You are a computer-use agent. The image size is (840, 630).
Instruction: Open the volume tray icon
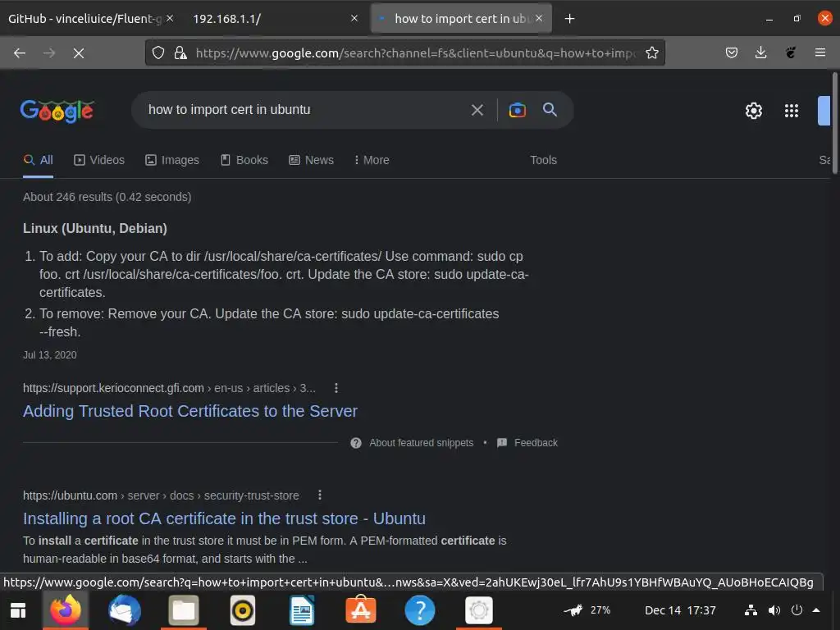774,610
